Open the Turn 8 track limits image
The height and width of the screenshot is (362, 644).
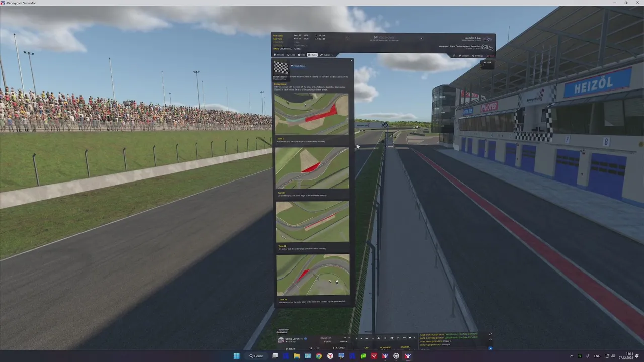[x=312, y=168]
